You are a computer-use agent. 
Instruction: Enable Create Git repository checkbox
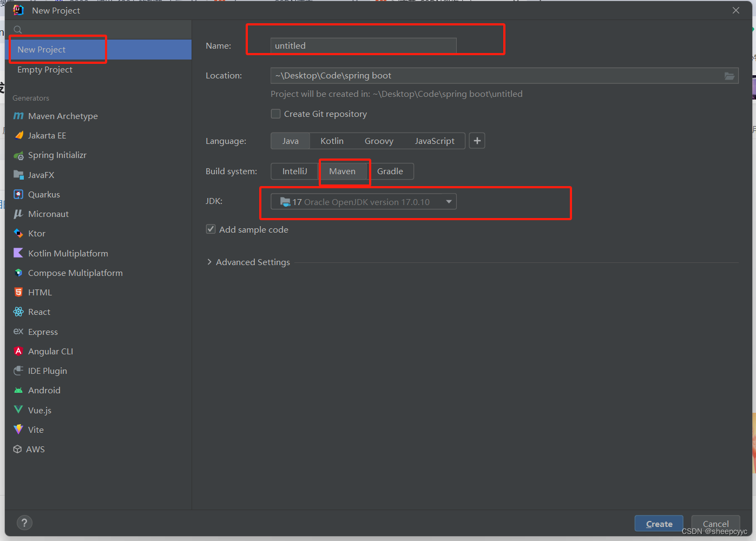tap(275, 114)
